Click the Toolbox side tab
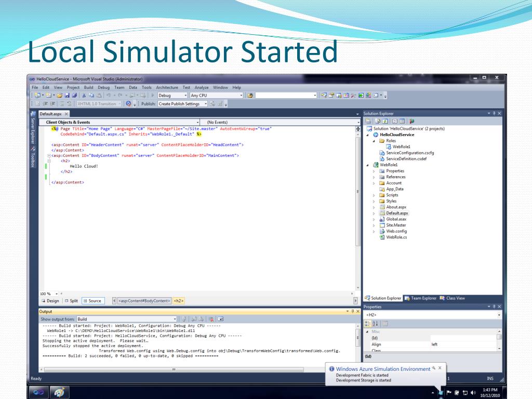This screenshot has width=532, height=399. click(33, 157)
